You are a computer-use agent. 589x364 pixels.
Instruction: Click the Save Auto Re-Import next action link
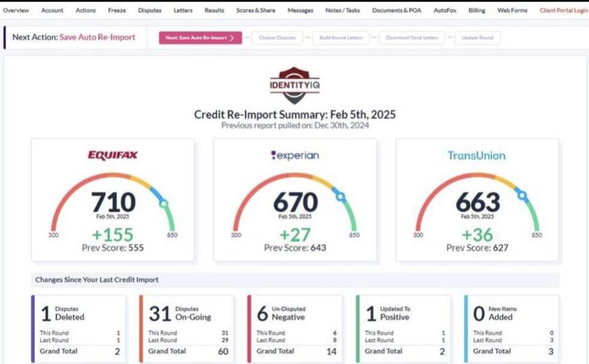pos(97,37)
